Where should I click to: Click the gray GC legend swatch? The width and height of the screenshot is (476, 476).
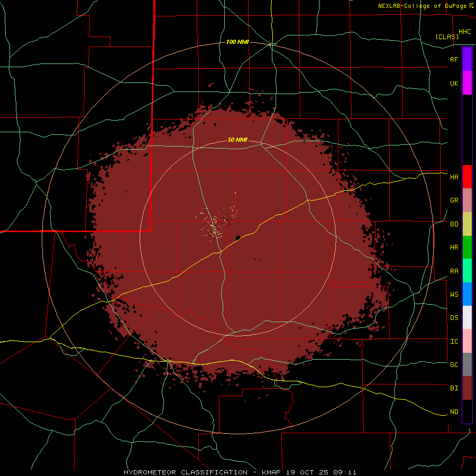[467, 364]
